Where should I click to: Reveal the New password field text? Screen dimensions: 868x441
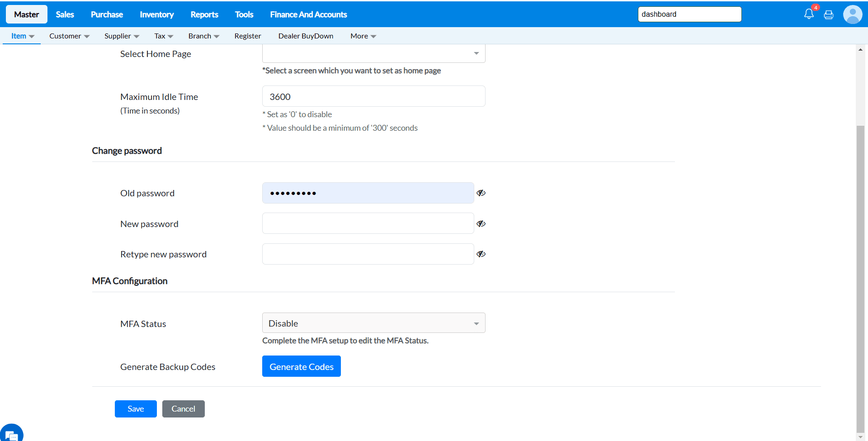(x=481, y=224)
